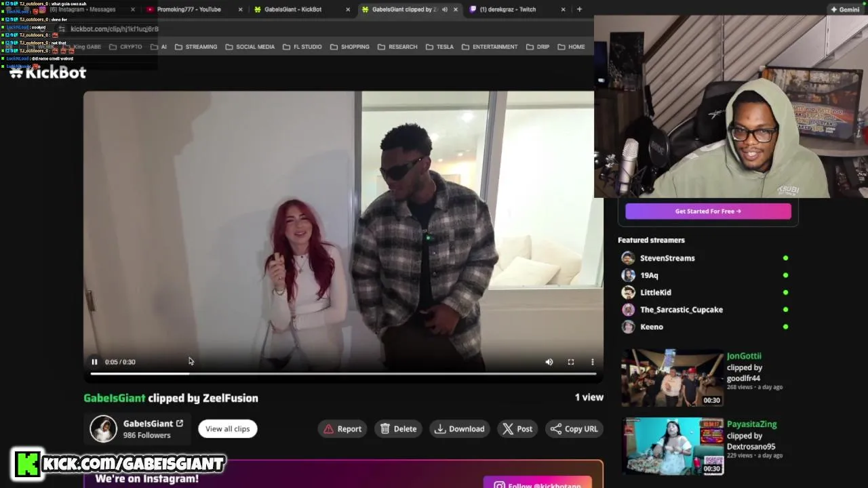
Task: Open the SHOPPING bookmarks folder
Action: [350, 47]
